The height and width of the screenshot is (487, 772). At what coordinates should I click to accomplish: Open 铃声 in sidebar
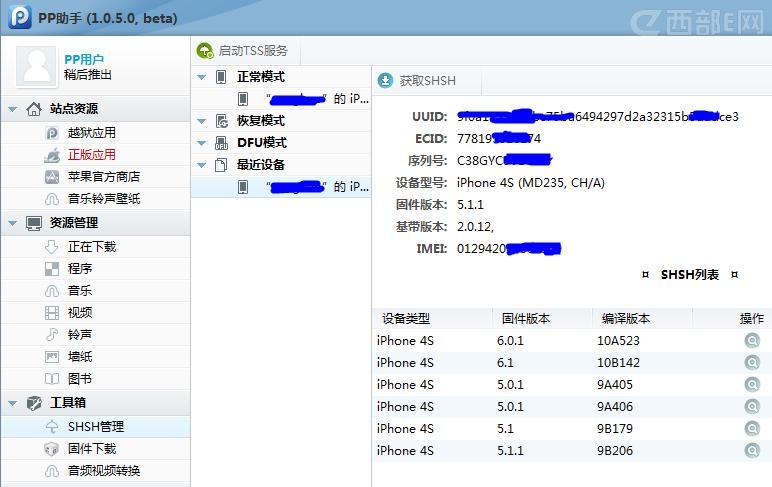[x=80, y=335]
